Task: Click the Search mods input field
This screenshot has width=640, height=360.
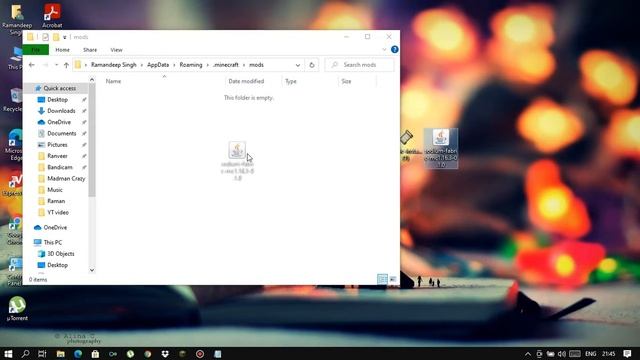Action: point(360,65)
